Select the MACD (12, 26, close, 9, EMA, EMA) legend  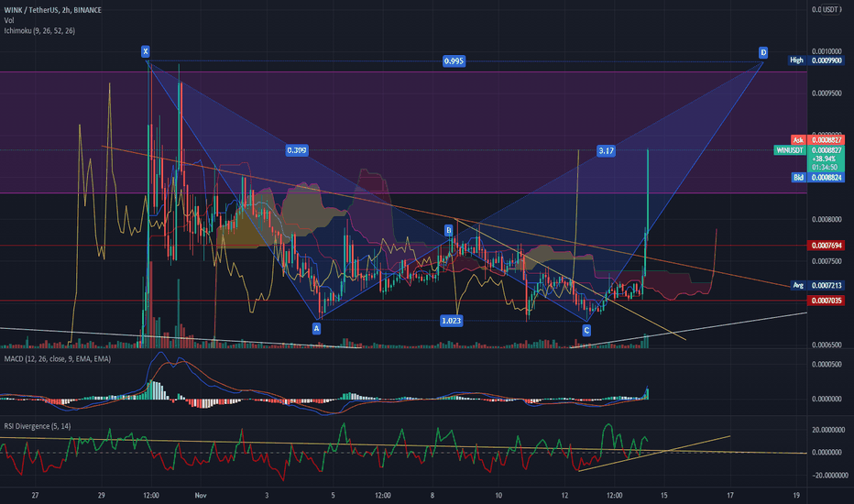click(57, 358)
